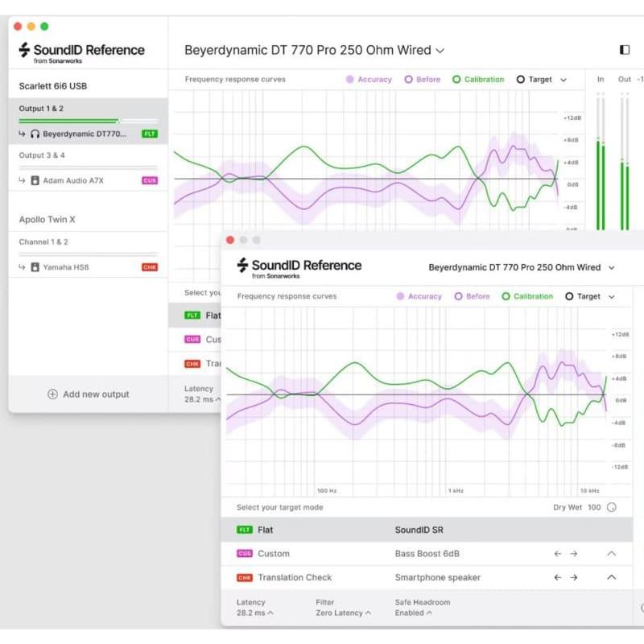The image size is (644, 644).
Task: Click Dry Wet value 100
Action: tap(594, 507)
